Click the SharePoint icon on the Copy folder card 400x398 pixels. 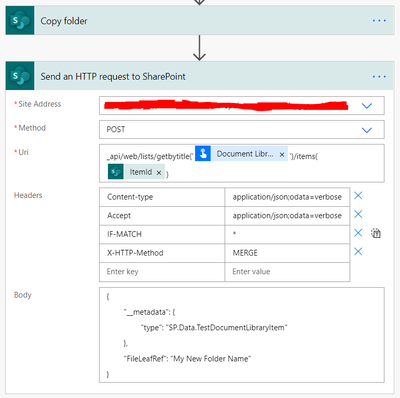20,20
